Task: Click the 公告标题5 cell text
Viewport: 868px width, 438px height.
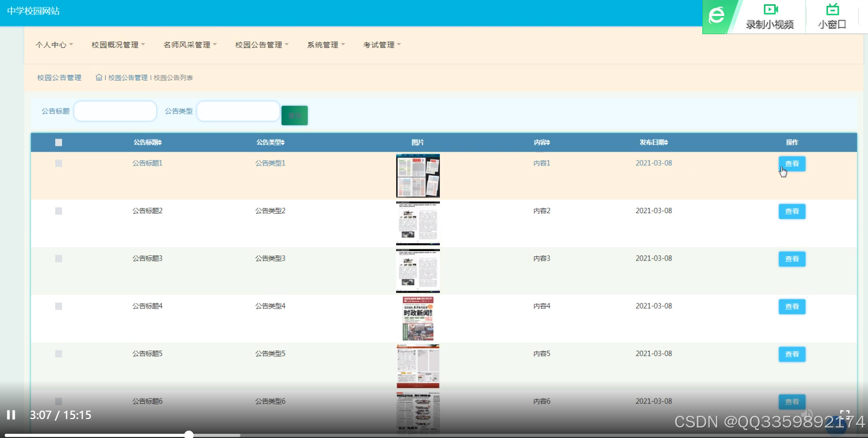Action: [x=147, y=354]
